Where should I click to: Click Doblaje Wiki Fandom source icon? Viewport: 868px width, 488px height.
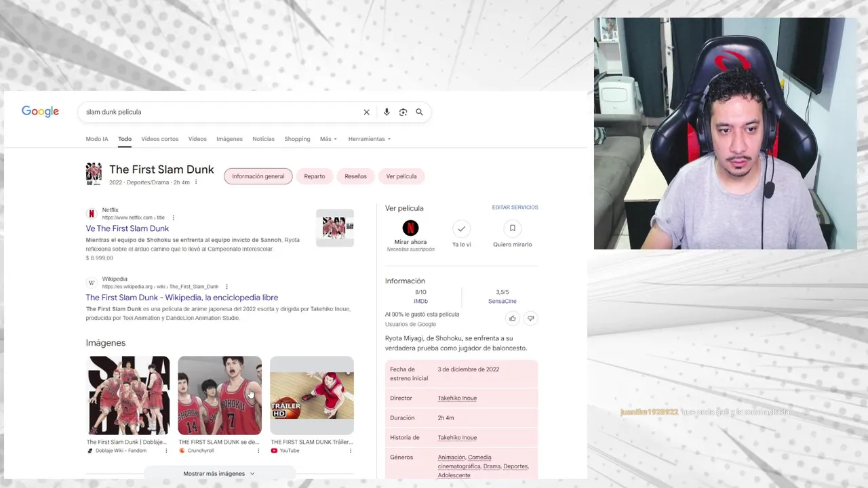tap(90, 451)
